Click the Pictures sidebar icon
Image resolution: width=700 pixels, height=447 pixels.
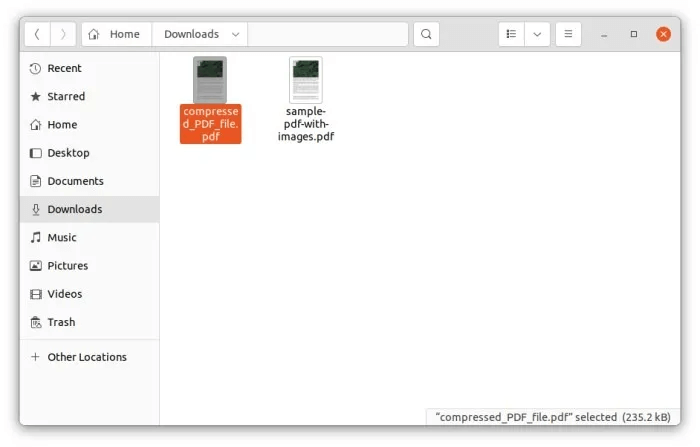point(35,266)
